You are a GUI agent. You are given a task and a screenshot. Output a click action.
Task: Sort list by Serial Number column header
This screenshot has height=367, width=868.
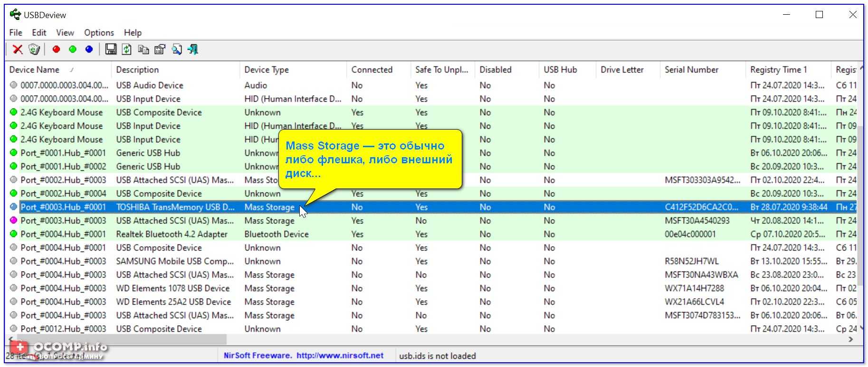691,70
